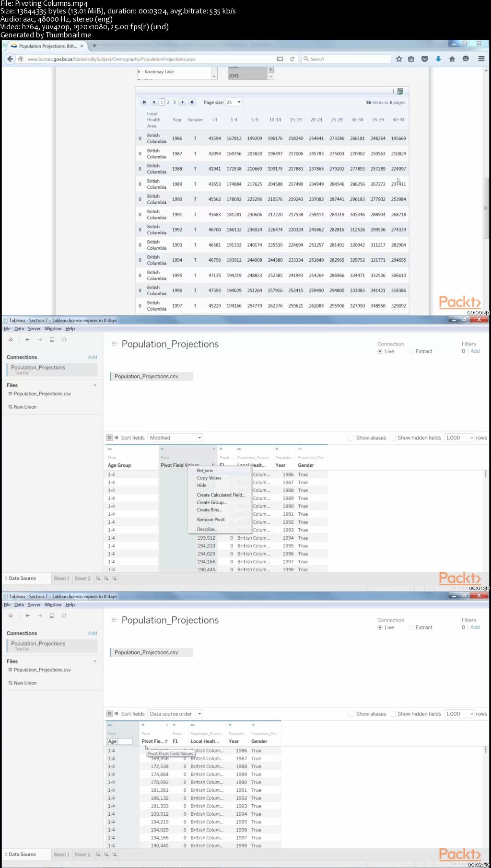Open data source icon dropdown in context-menu Tableau window
This screenshot has width=491, height=868.
pyautogui.click(x=115, y=344)
